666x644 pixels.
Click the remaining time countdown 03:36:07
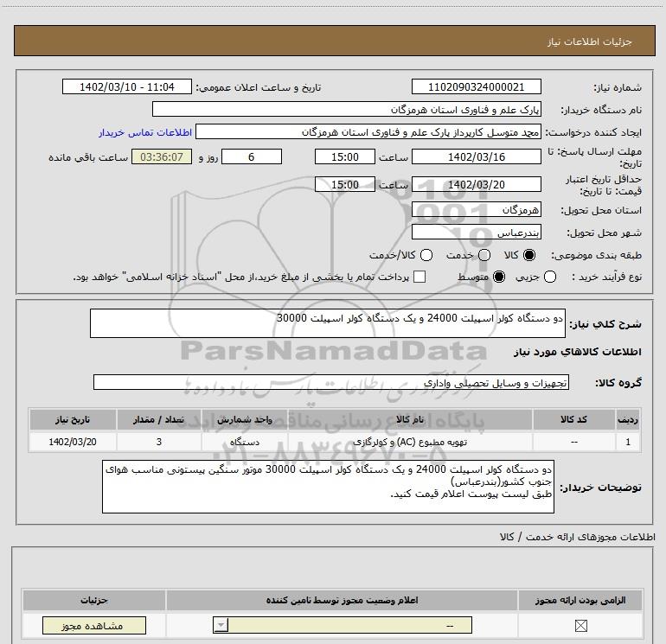pyautogui.click(x=162, y=156)
